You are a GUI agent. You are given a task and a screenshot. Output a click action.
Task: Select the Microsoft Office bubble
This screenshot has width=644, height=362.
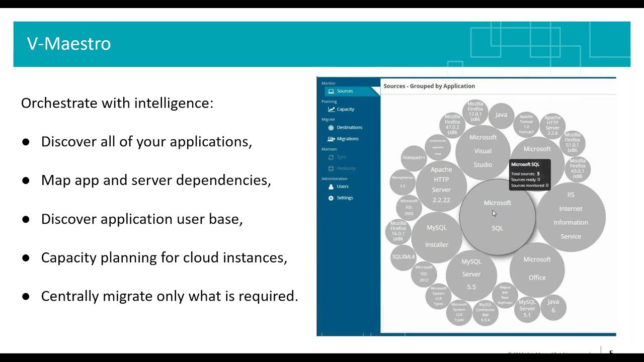(537, 269)
